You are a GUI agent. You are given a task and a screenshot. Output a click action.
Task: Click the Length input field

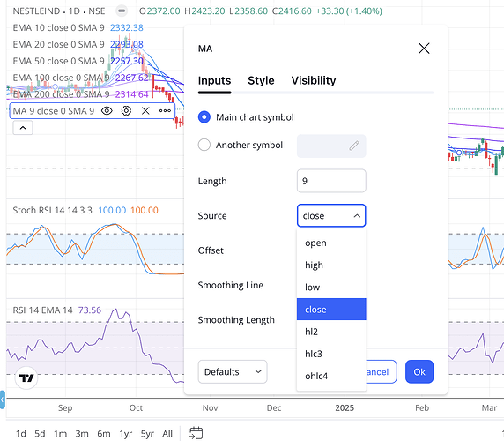click(x=331, y=181)
